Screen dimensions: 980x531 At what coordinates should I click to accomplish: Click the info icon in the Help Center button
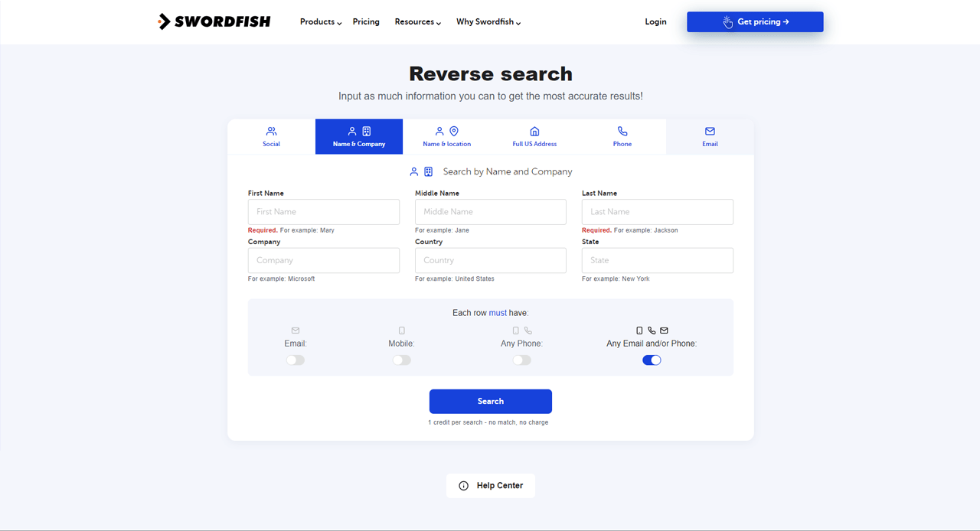click(463, 486)
